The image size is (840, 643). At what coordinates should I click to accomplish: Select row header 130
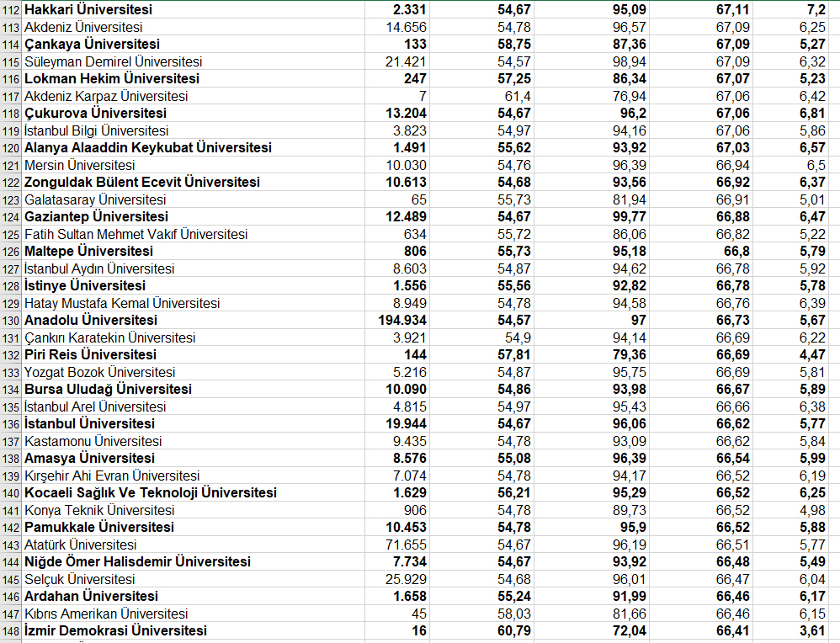[x=11, y=320]
